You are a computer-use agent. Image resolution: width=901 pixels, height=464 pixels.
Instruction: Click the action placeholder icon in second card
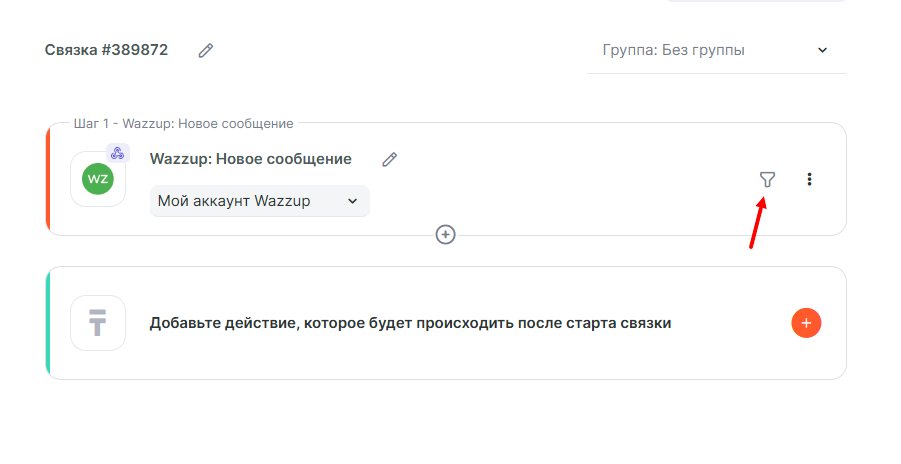[x=98, y=323]
